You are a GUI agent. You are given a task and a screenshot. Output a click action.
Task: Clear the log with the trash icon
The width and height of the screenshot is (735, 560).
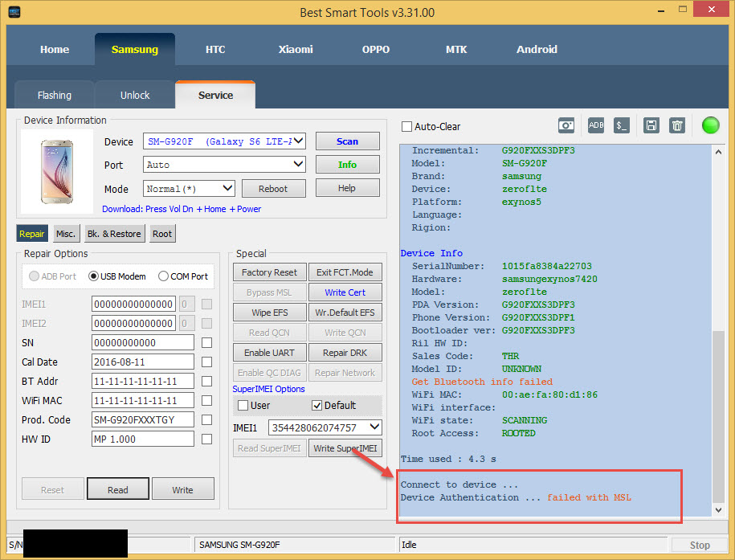(x=677, y=125)
